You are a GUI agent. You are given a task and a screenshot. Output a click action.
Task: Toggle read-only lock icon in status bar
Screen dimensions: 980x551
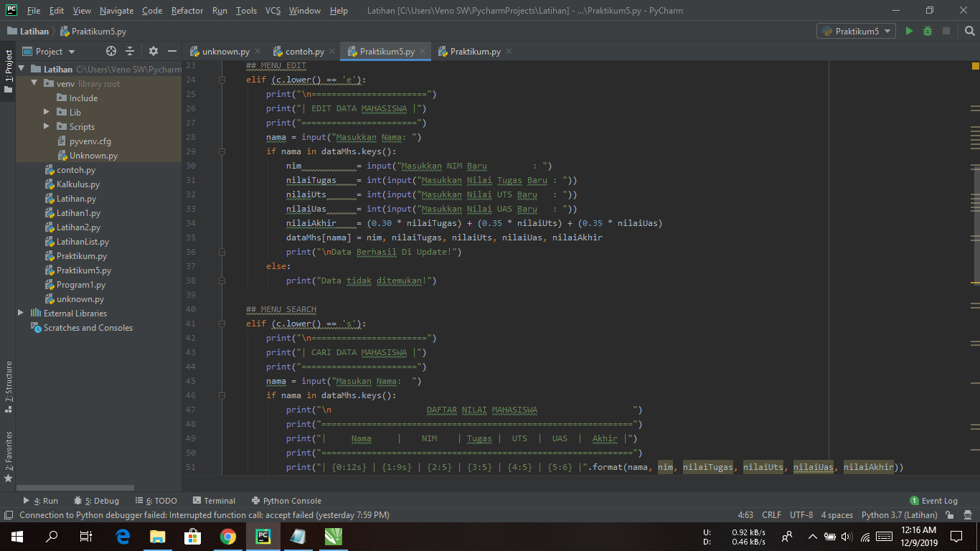pyautogui.click(x=950, y=515)
